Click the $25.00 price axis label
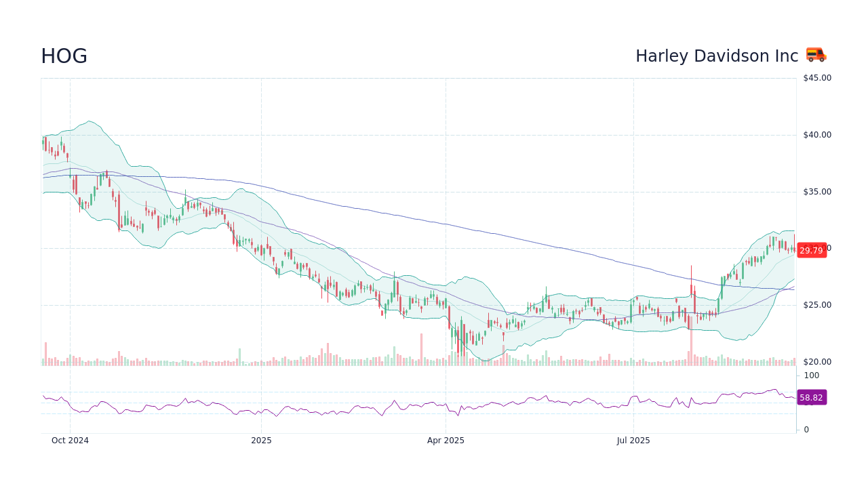 coord(817,305)
